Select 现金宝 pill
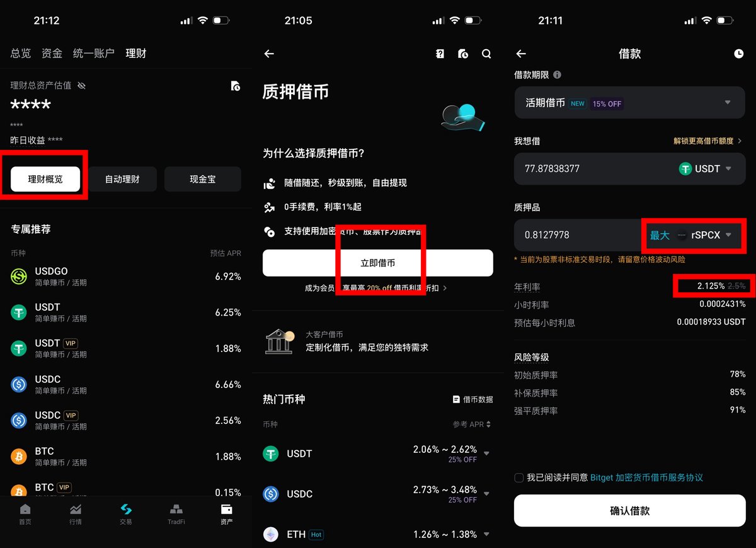 203,180
